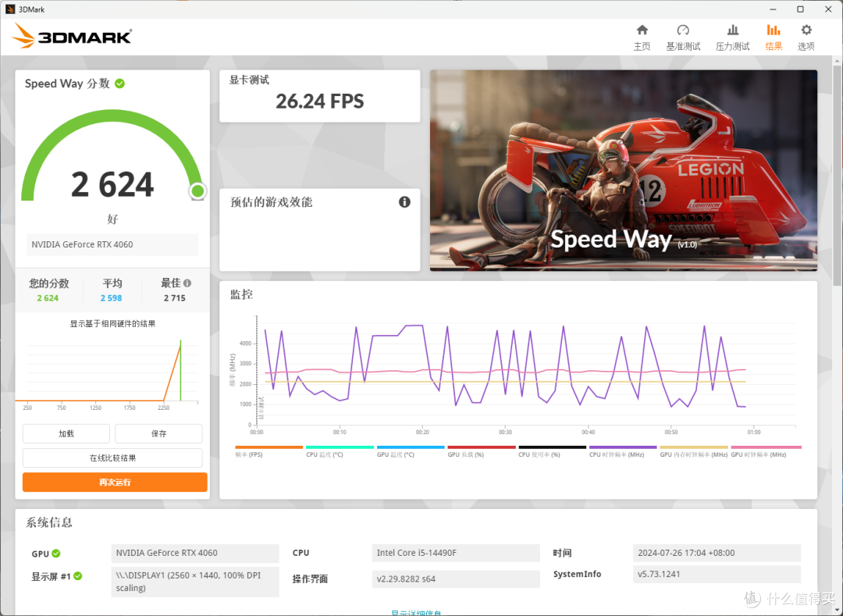Switch to the 基准测试 benchmarks tab
Image resolution: width=843 pixels, height=616 pixels.
(x=683, y=37)
